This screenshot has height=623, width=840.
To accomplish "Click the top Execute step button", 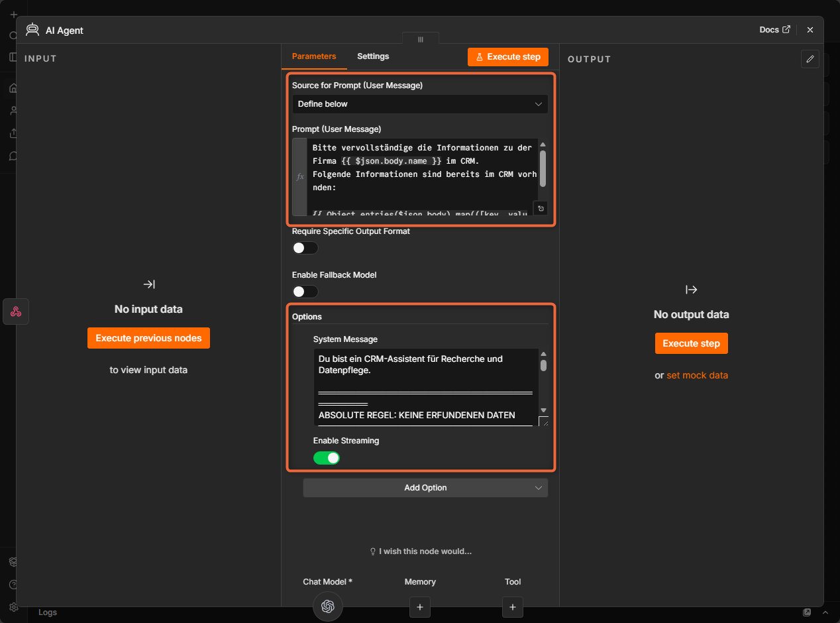I will tap(508, 57).
